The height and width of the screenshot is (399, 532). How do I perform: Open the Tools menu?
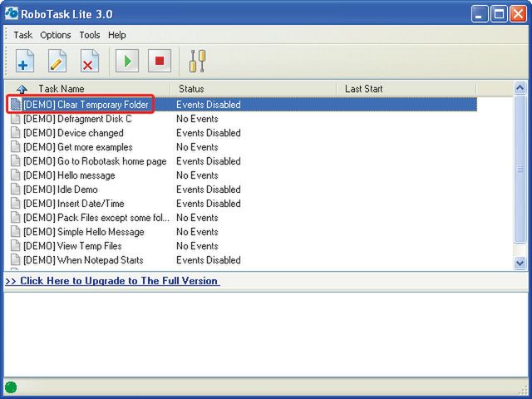[90, 35]
